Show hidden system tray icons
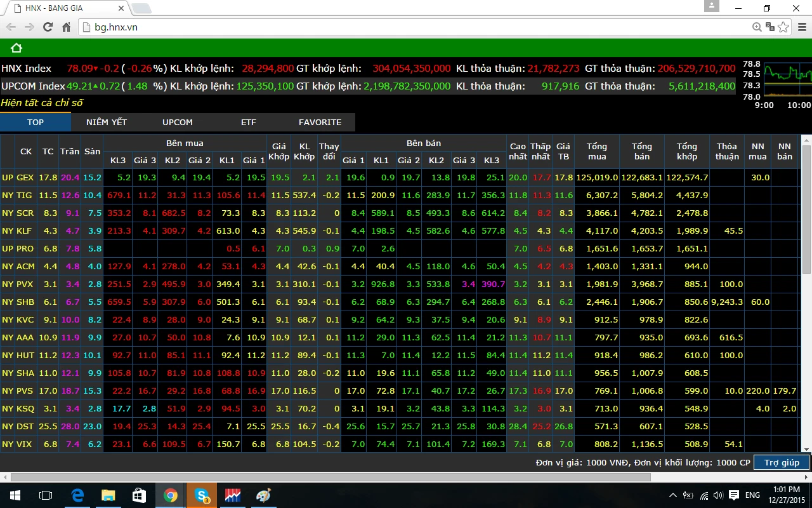 pyautogui.click(x=673, y=495)
